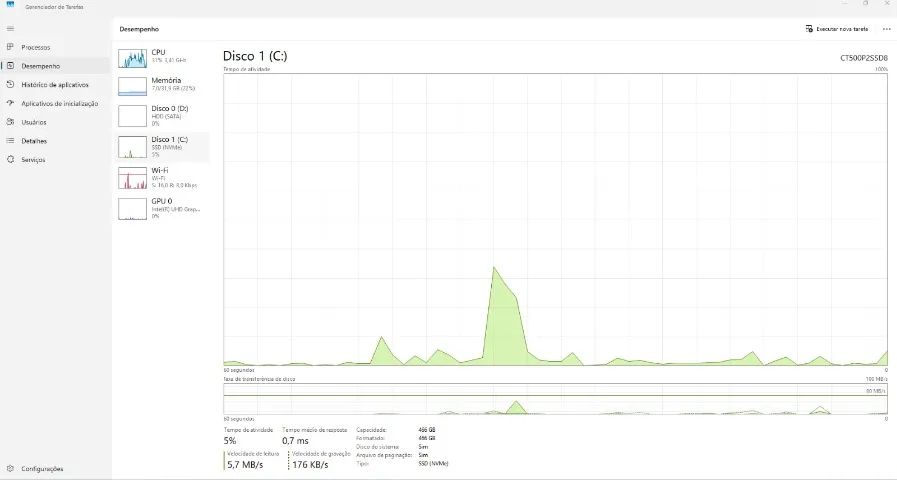Click the Disco 0 (D:) label
Viewport: 897px width, 480px height.
[170, 108]
